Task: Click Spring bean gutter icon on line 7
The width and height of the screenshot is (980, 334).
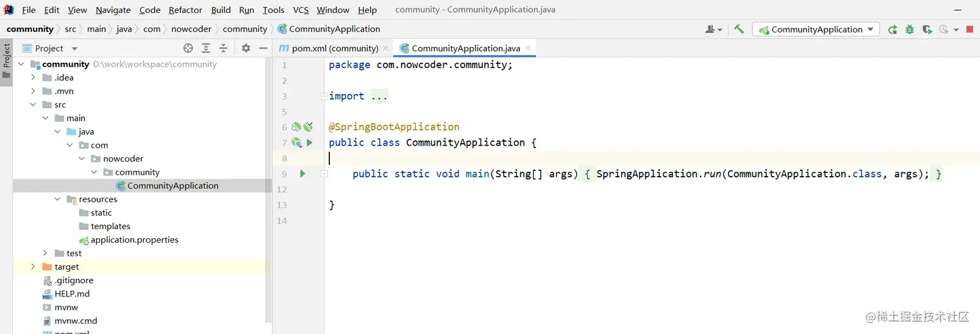Action: (x=297, y=142)
